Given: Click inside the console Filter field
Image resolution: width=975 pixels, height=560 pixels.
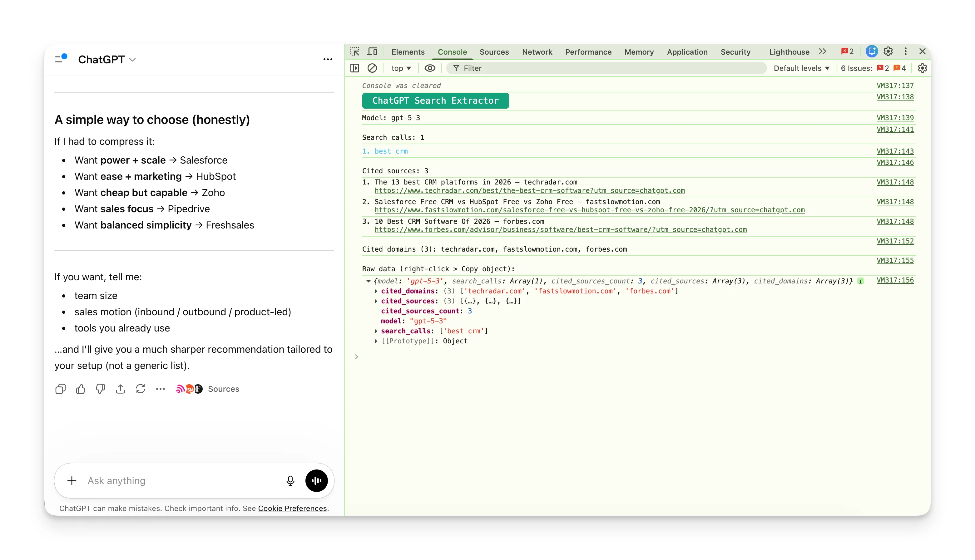Looking at the screenshot, I should pos(539,68).
